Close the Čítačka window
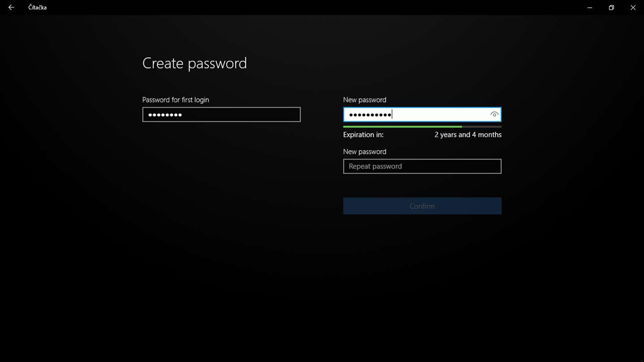This screenshot has height=362, width=644. tap(633, 7)
